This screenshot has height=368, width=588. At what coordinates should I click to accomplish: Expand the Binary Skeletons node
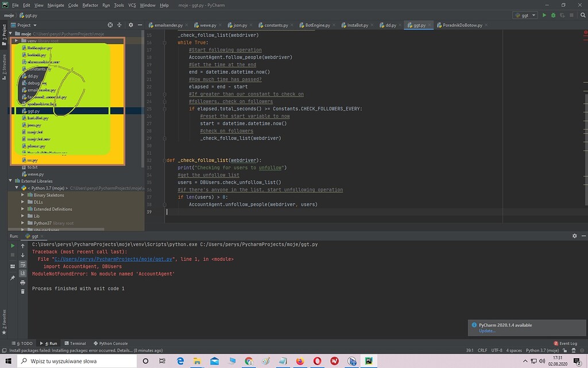22,195
